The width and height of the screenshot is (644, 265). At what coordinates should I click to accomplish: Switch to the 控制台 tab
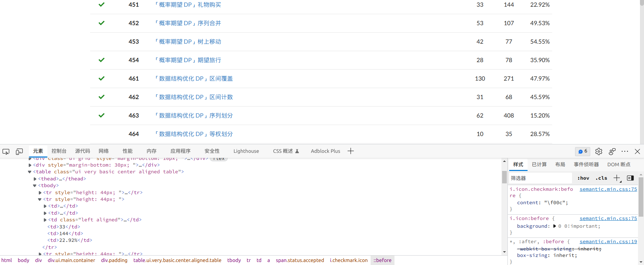59,151
